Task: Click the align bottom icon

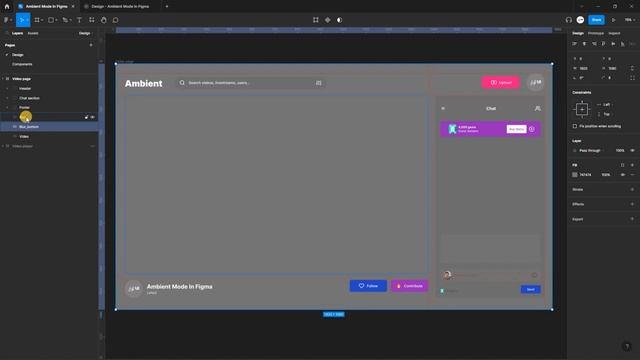Action: point(622,44)
